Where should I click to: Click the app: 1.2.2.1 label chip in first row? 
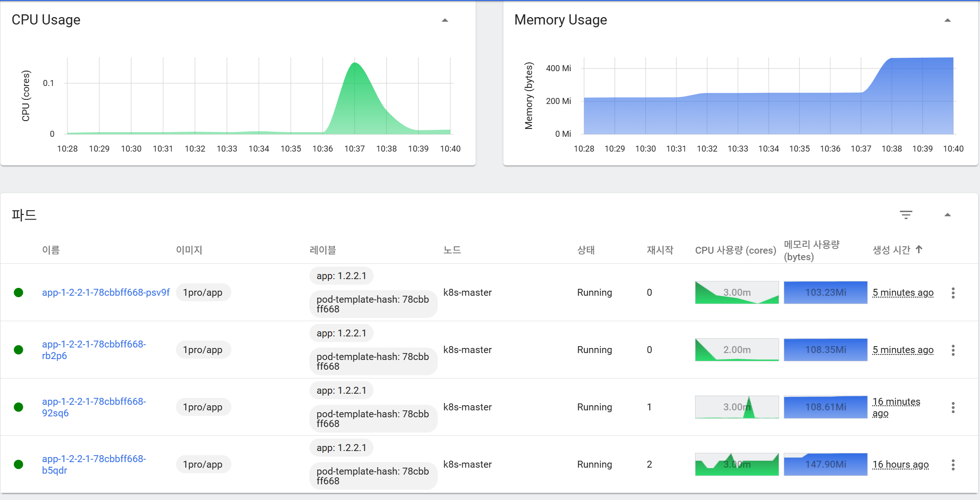341,276
